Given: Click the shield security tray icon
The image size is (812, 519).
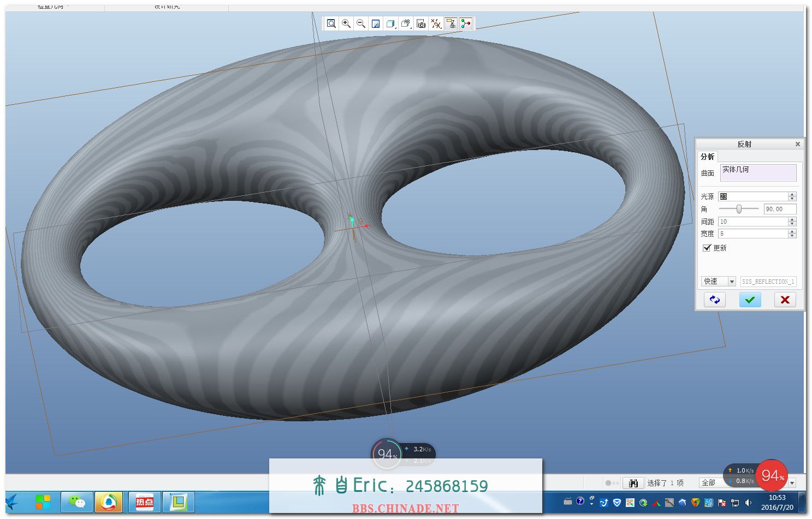Looking at the screenshot, I should coord(617,503).
